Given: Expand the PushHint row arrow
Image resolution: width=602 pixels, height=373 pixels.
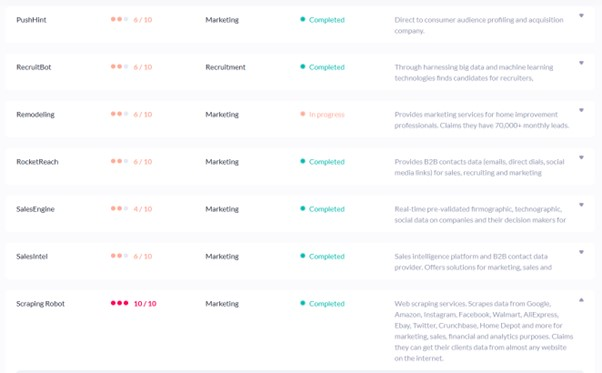Looking at the screenshot, I should (581, 16).
